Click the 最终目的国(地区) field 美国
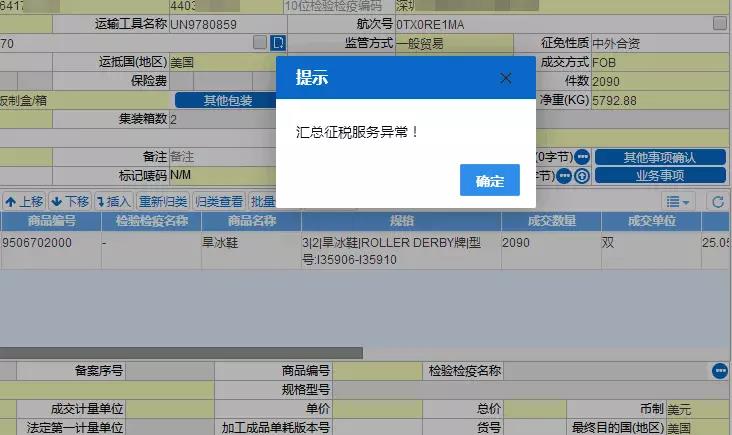Image resolution: width=732 pixels, height=435 pixels. [697, 428]
